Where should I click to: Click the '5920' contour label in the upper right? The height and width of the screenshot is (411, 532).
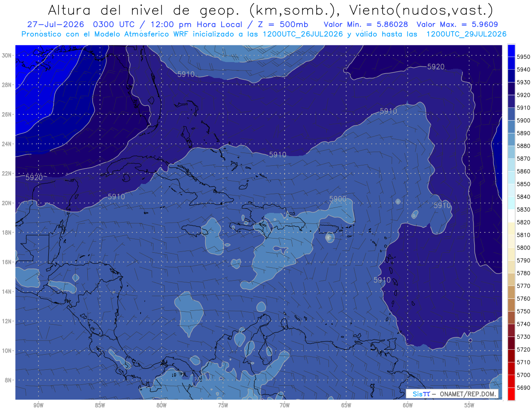(436, 67)
